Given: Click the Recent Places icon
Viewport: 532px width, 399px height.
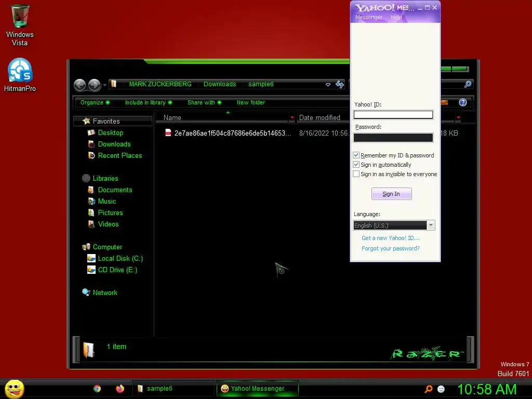Looking at the screenshot, I should click(91, 155).
